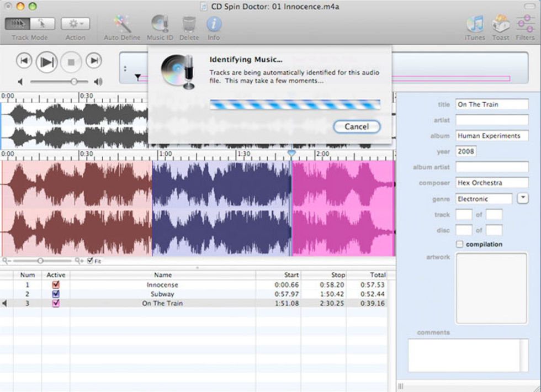Click the playback volume slider knob
The image size is (541, 392).
(x=73, y=82)
